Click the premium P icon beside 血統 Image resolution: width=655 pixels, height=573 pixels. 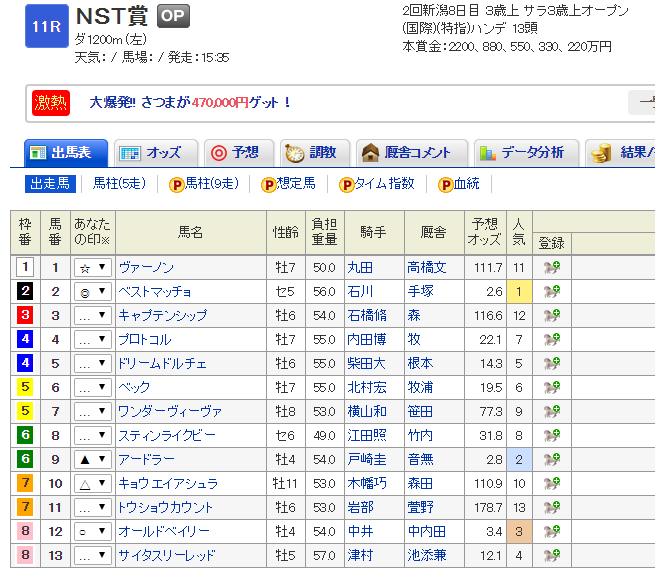(446, 185)
